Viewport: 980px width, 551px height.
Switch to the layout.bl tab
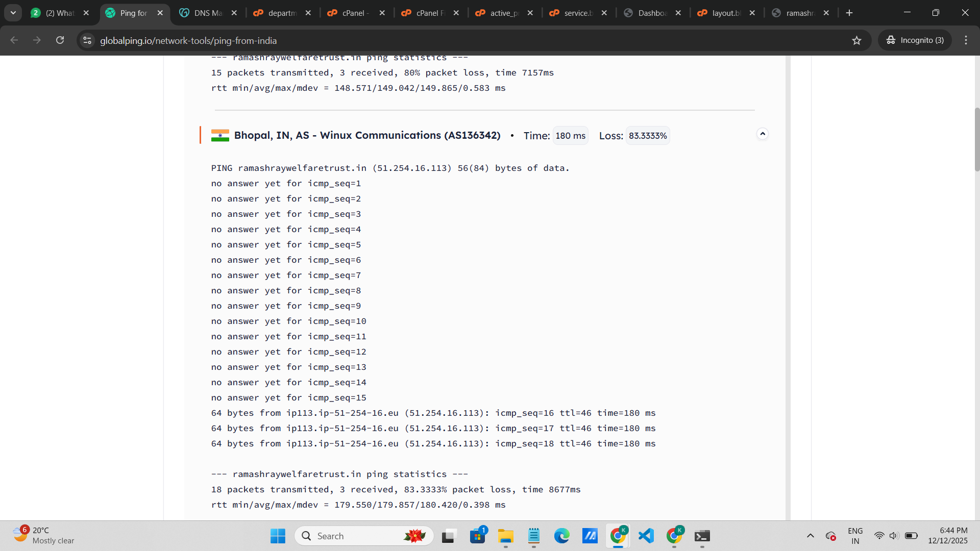pyautogui.click(x=726, y=13)
